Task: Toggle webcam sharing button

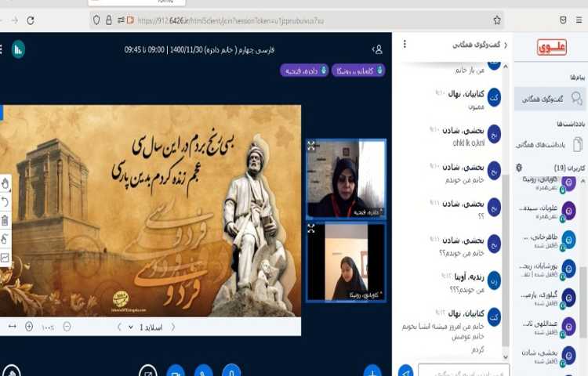Action: click(x=176, y=371)
